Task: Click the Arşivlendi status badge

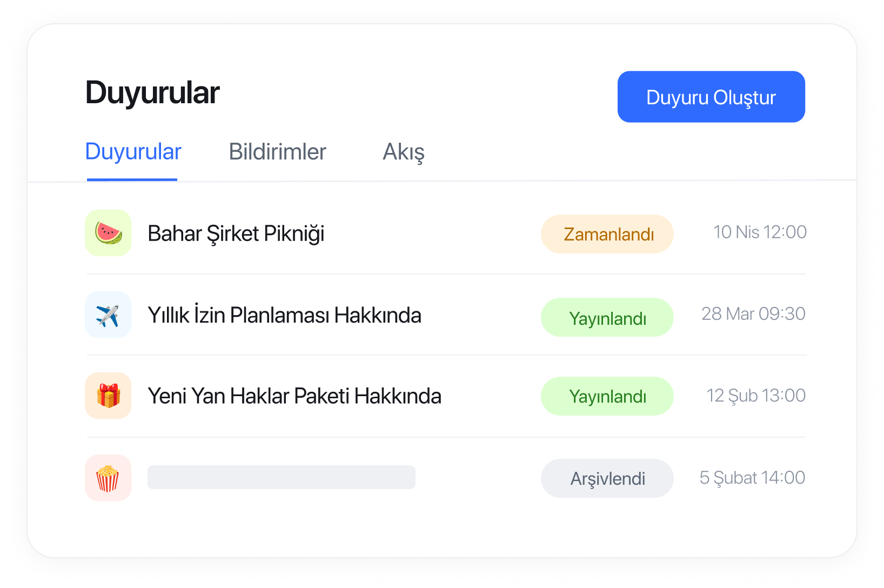Action: [607, 478]
